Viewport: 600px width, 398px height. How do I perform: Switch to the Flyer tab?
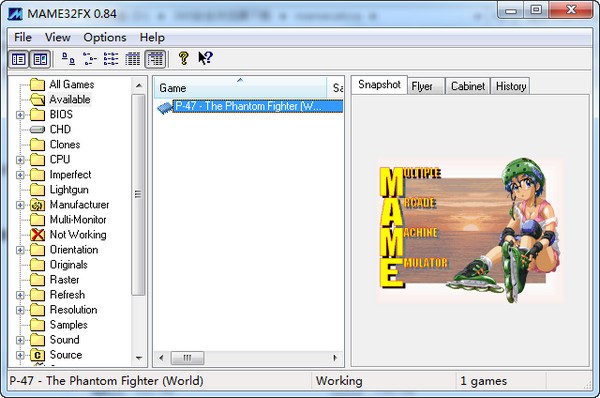422,86
